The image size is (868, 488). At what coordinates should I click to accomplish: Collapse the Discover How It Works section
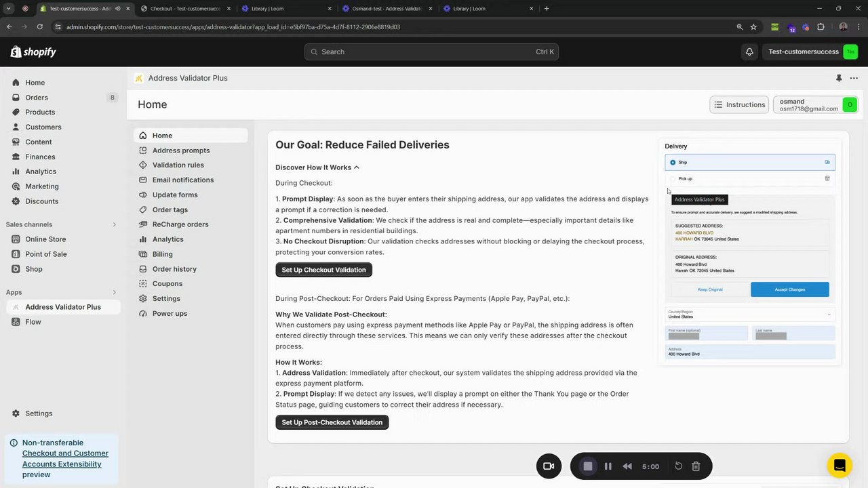tap(317, 167)
